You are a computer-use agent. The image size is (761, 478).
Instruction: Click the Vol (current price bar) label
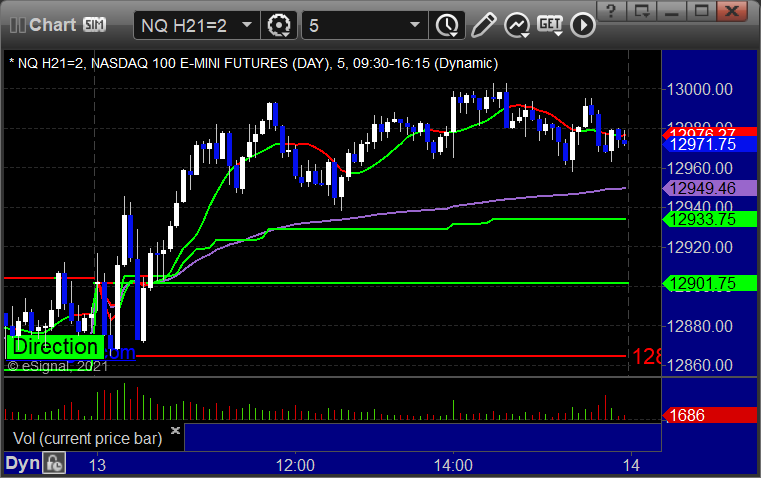coord(87,438)
